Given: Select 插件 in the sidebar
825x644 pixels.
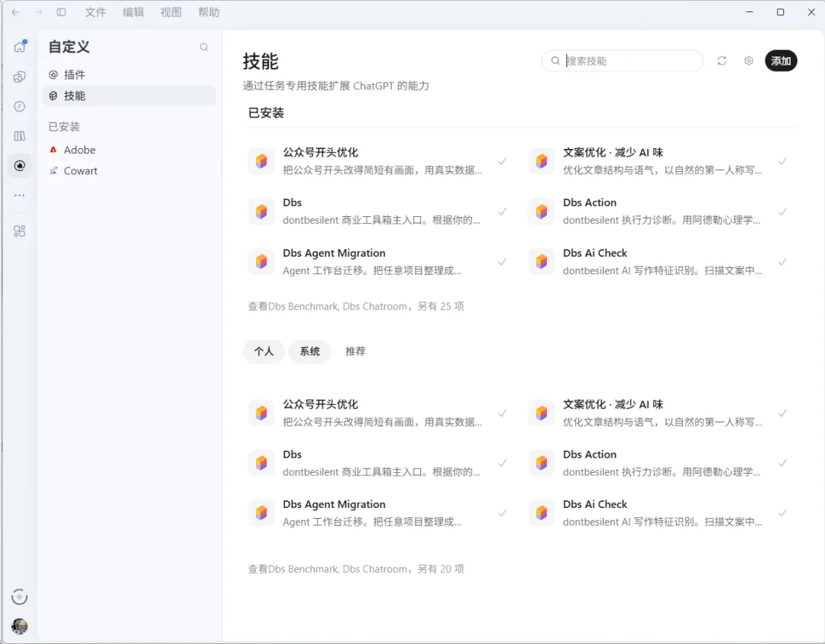Looking at the screenshot, I should pos(129,75).
